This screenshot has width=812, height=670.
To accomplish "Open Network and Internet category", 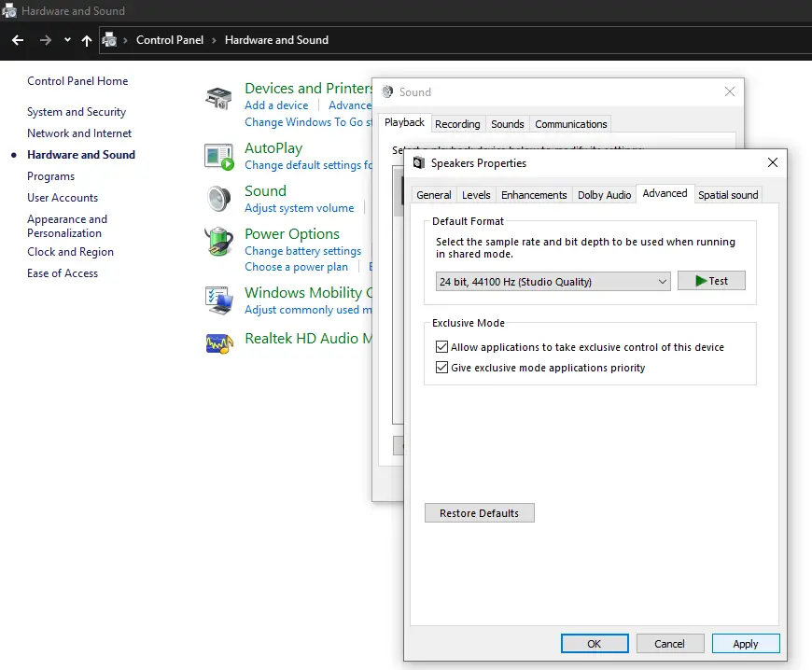I will click(79, 133).
